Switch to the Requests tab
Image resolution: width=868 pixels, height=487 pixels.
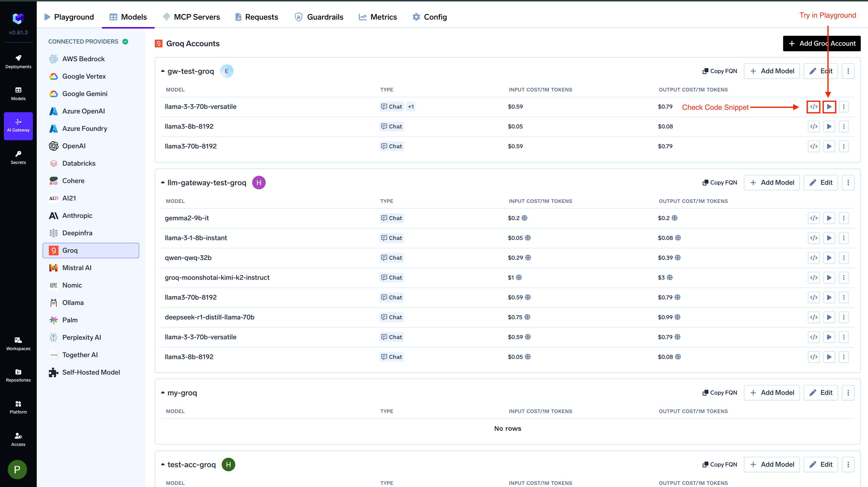coord(257,17)
